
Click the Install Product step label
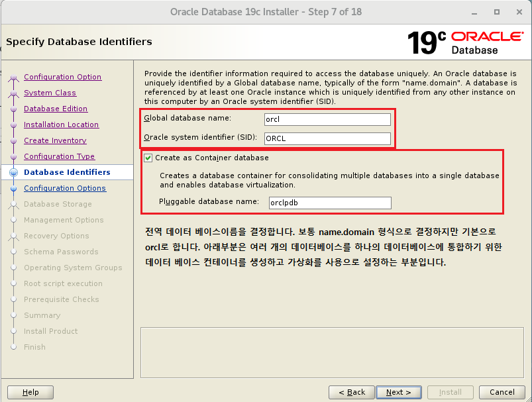[x=50, y=331]
